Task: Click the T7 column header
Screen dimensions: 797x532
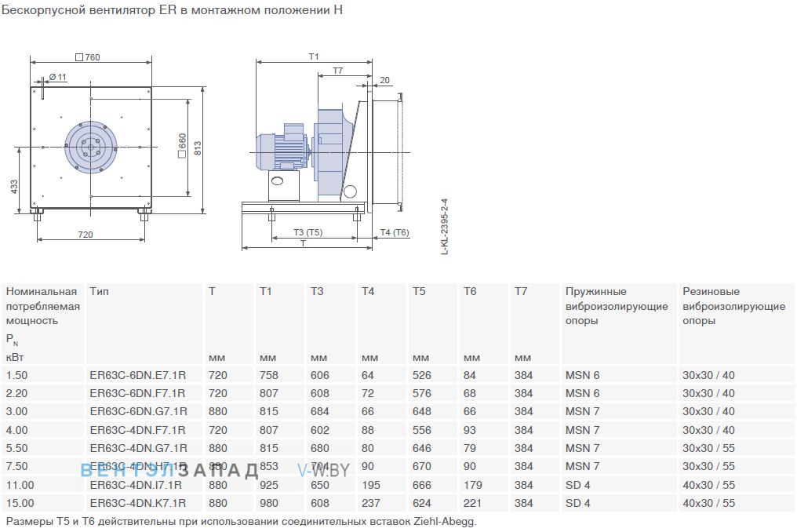Action: click(x=521, y=291)
